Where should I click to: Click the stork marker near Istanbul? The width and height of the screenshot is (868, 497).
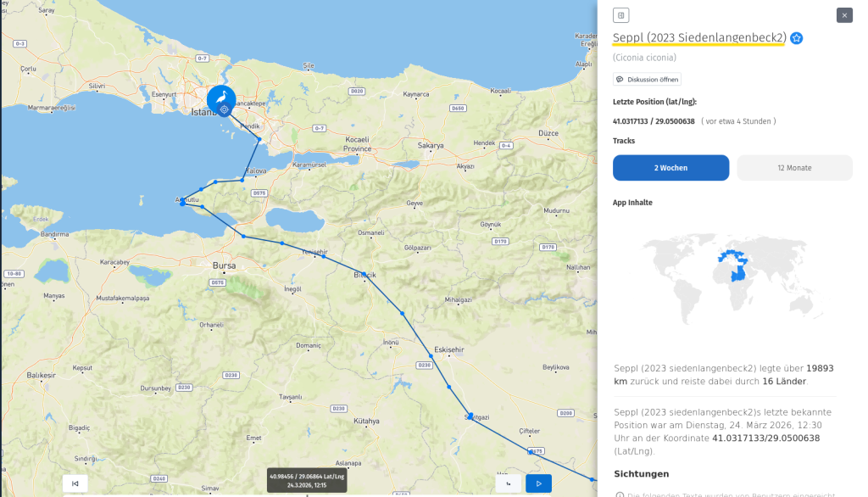click(220, 98)
